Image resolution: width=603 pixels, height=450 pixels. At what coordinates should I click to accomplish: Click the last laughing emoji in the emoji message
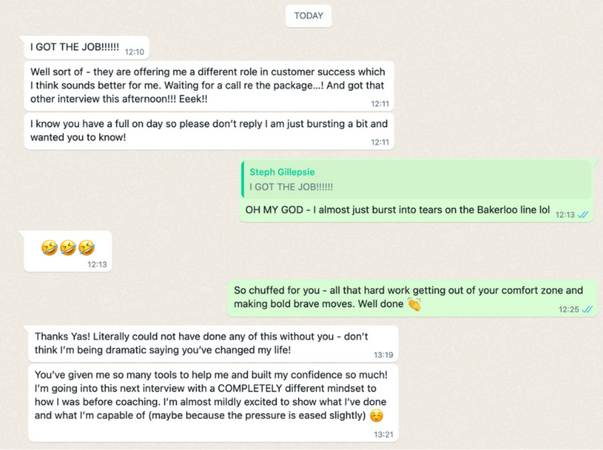coord(87,247)
